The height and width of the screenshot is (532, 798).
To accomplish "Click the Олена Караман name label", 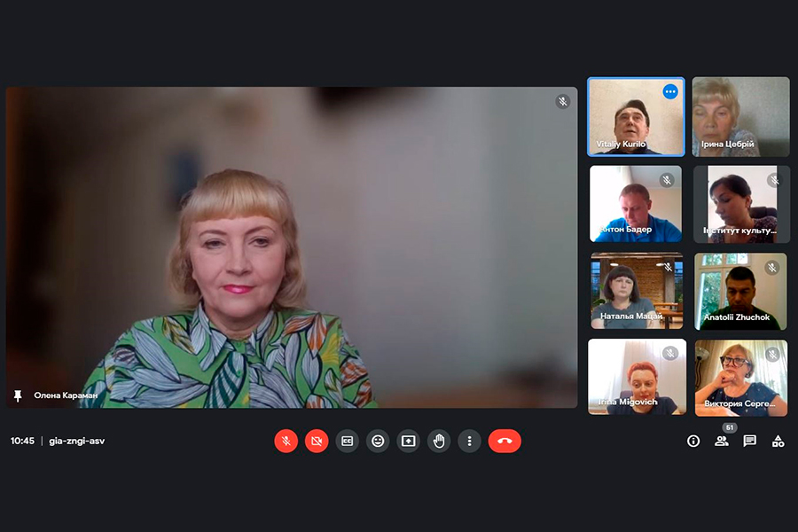I will (x=66, y=395).
